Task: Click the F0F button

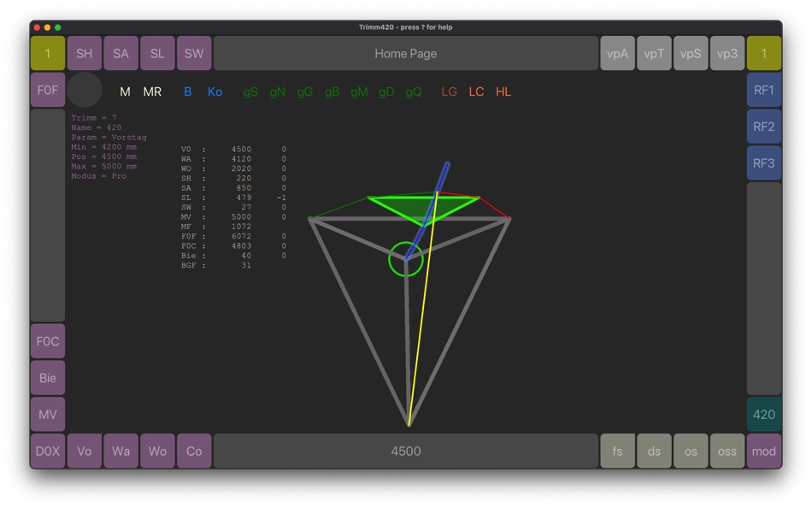Action: [x=48, y=90]
